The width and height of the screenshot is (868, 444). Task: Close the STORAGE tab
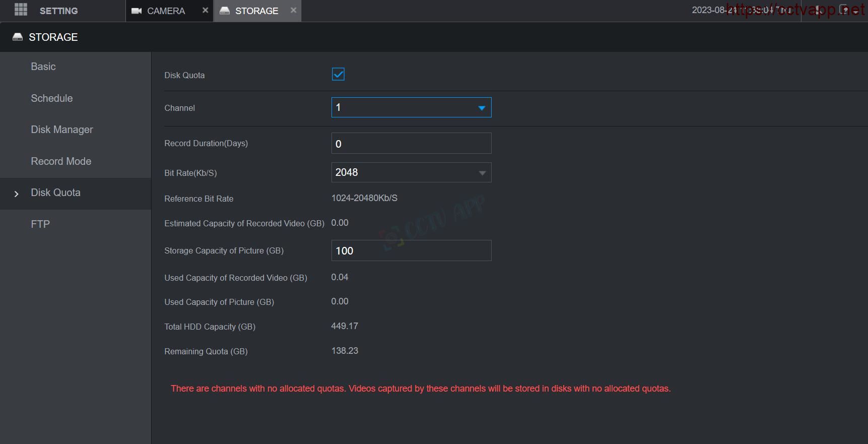[293, 10]
